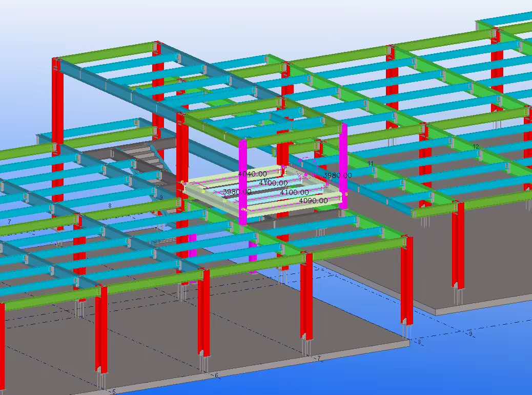
Task: Click the lower 4100.00 dimension label
Action: point(294,192)
